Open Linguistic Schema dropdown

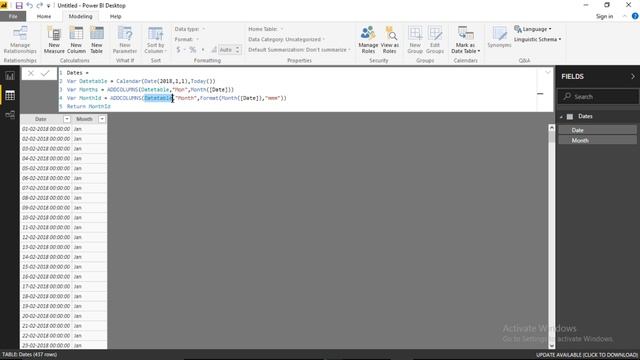(x=537, y=39)
